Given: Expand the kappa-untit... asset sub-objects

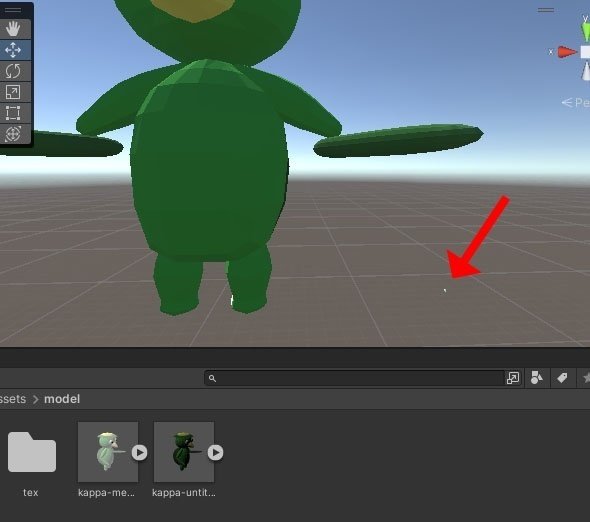Looking at the screenshot, I should coord(216,452).
